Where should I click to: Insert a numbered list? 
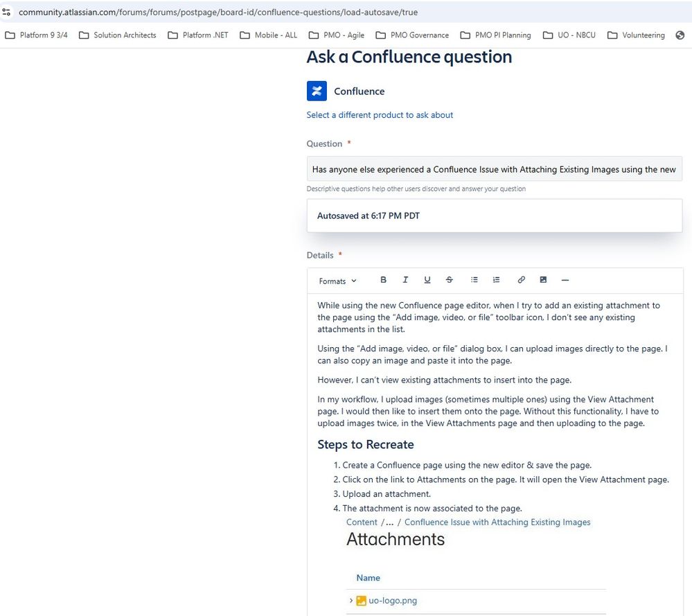(497, 280)
